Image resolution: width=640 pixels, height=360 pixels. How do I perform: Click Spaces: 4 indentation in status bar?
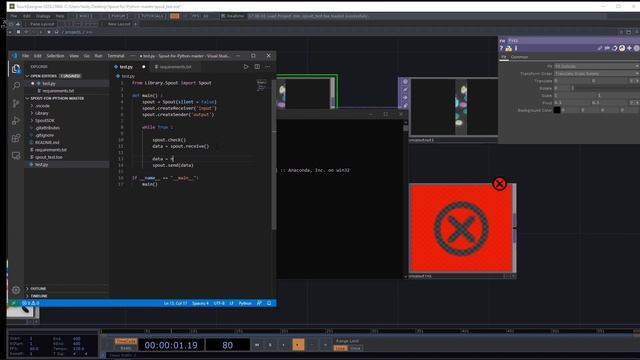[200, 303]
